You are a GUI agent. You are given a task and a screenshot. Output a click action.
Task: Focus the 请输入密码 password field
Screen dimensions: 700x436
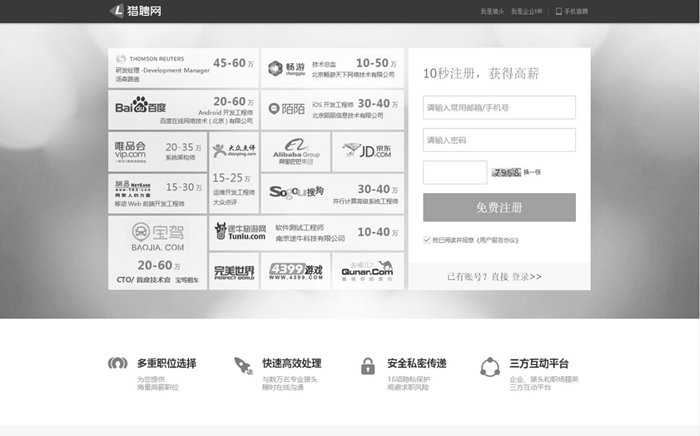click(x=499, y=140)
